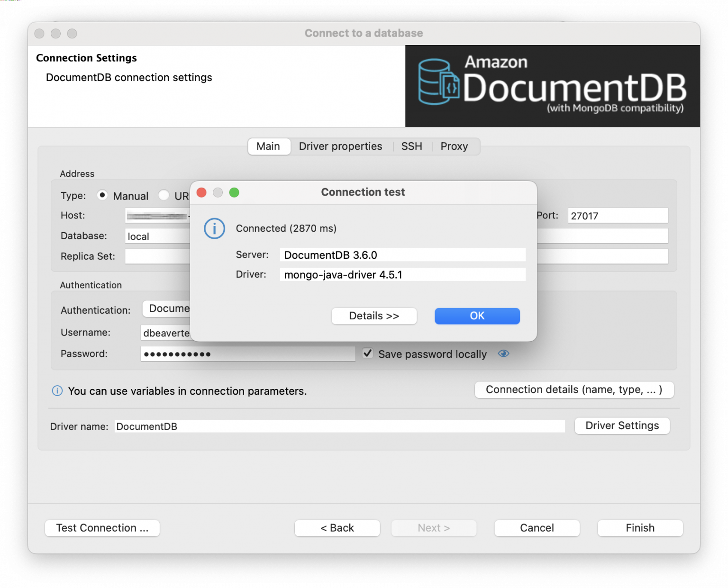Expand Details in the Connection test dialog

click(x=374, y=316)
